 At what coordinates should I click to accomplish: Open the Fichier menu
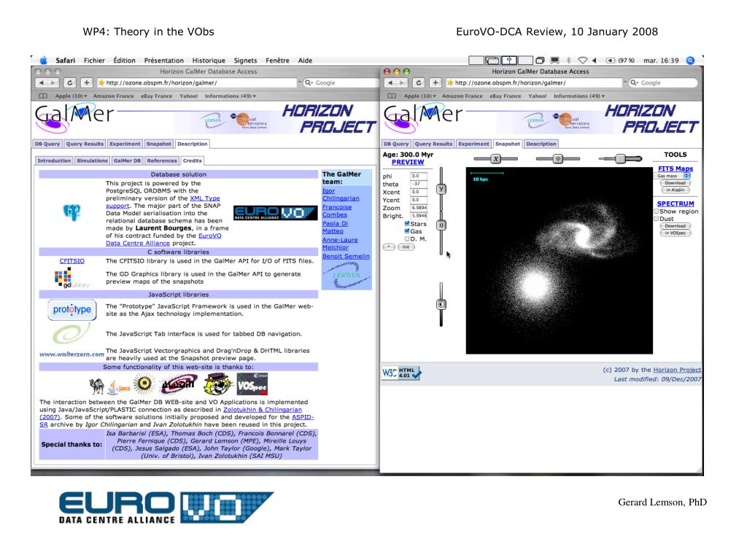coord(94,61)
